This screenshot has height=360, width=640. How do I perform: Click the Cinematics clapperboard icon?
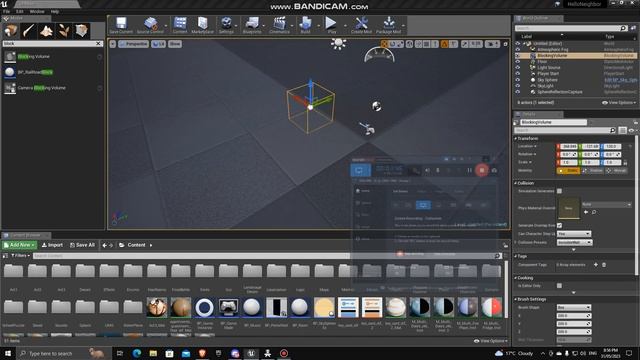279,25
